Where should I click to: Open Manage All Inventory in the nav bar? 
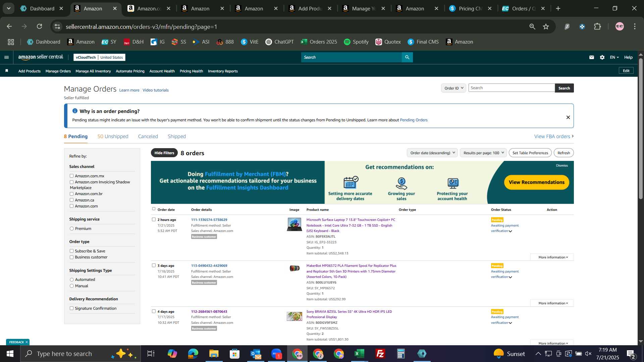click(93, 71)
